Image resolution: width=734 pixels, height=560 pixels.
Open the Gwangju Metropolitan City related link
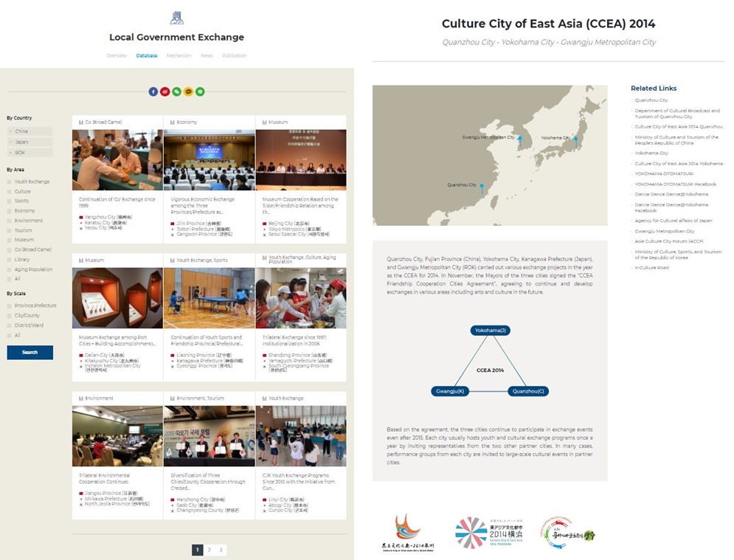coord(664,232)
